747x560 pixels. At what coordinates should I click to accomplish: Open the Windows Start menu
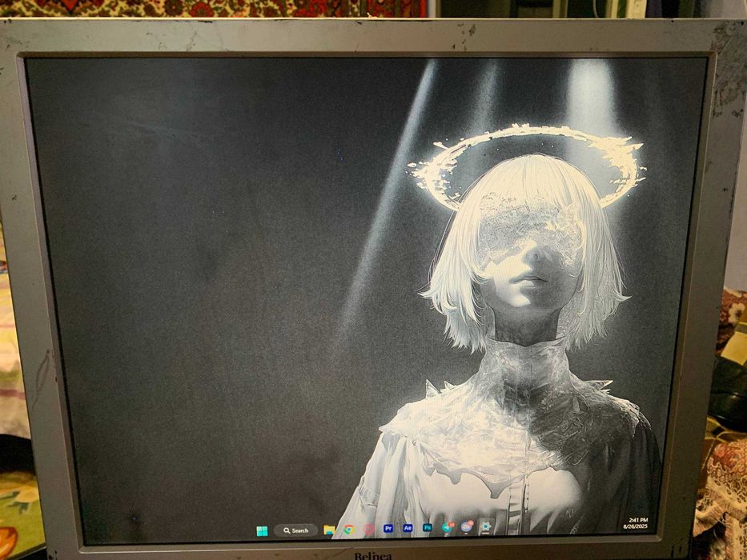pyautogui.click(x=262, y=531)
